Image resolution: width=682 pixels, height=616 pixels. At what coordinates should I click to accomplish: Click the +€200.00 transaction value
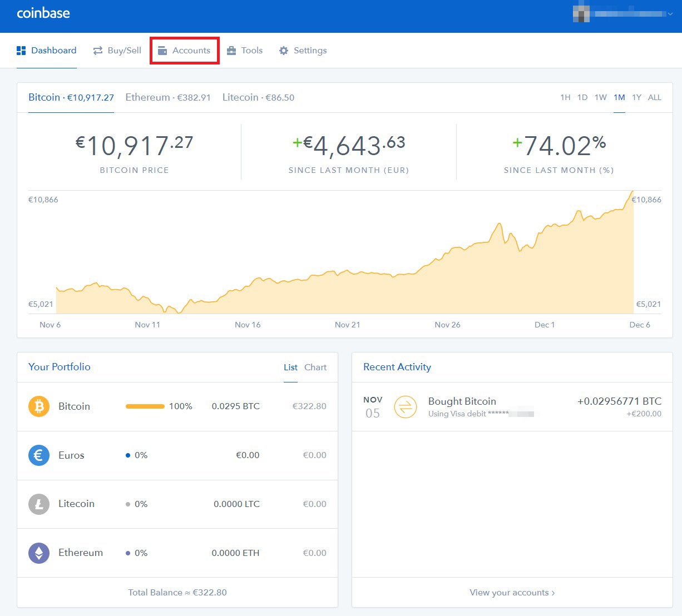point(644,414)
